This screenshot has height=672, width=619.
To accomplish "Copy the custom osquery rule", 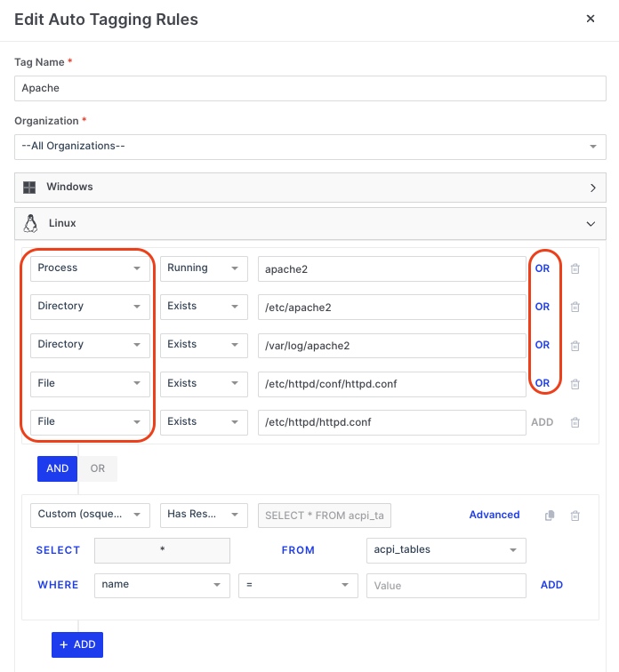I will [x=550, y=516].
